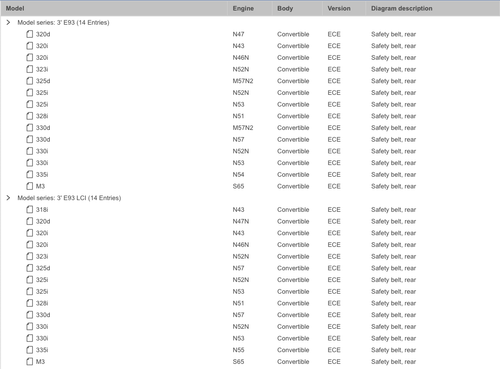Click document icon beside 335i N54 row
The image size is (500, 369).
click(30, 174)
